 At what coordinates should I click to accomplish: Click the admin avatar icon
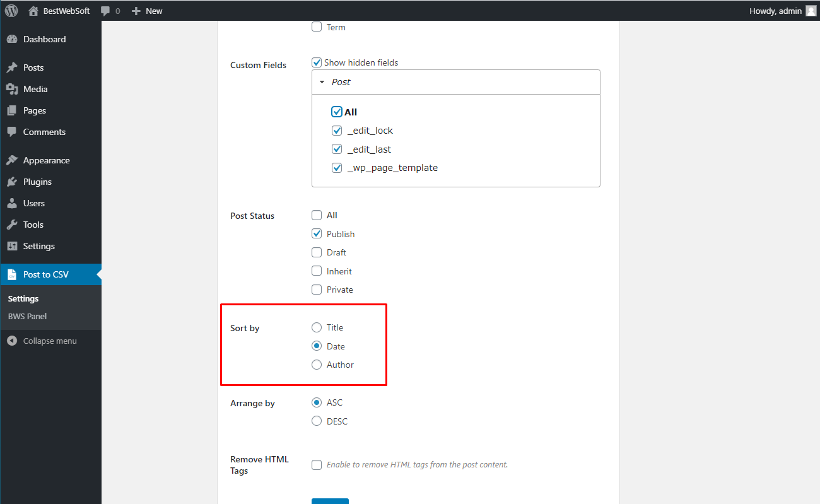pyautogui.click(x=811, y=11)
